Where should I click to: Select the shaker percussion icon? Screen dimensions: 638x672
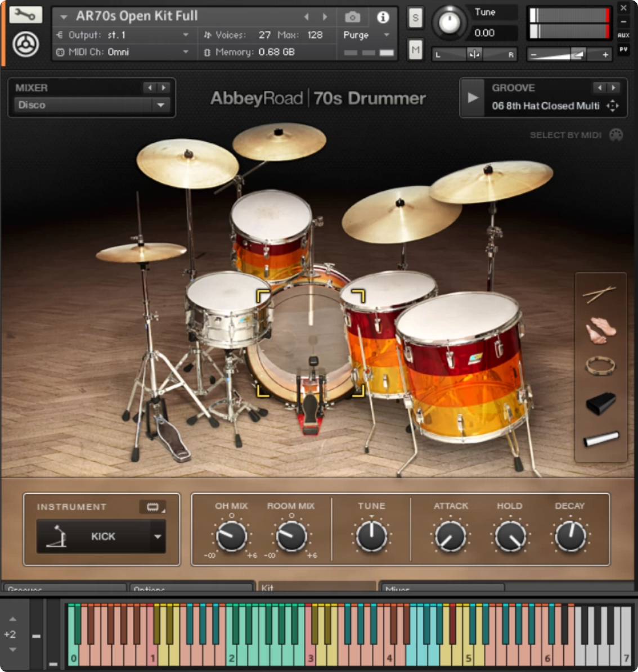(601, 439)
